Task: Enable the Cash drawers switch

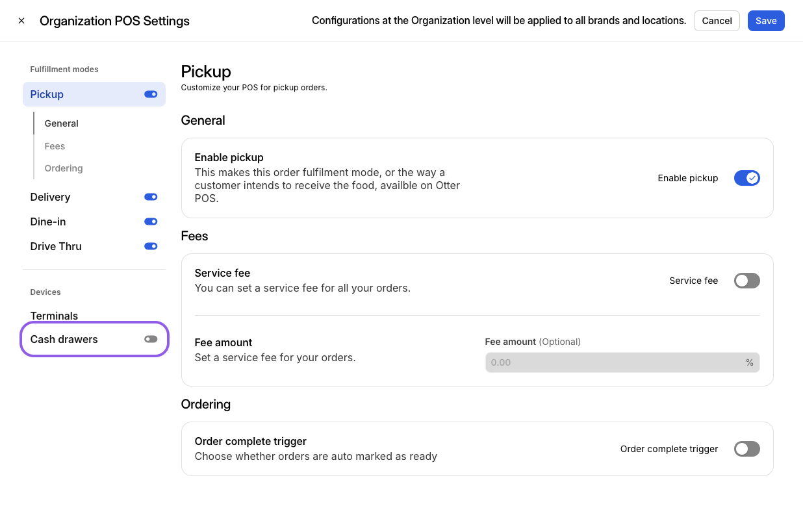Action: [x=151, y=339]
